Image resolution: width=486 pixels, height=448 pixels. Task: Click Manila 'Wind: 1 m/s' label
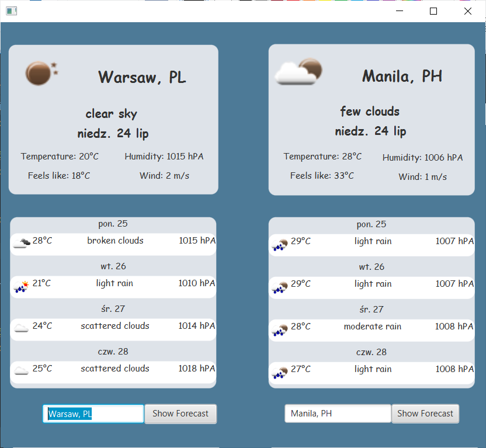click(x=423, y=177)
